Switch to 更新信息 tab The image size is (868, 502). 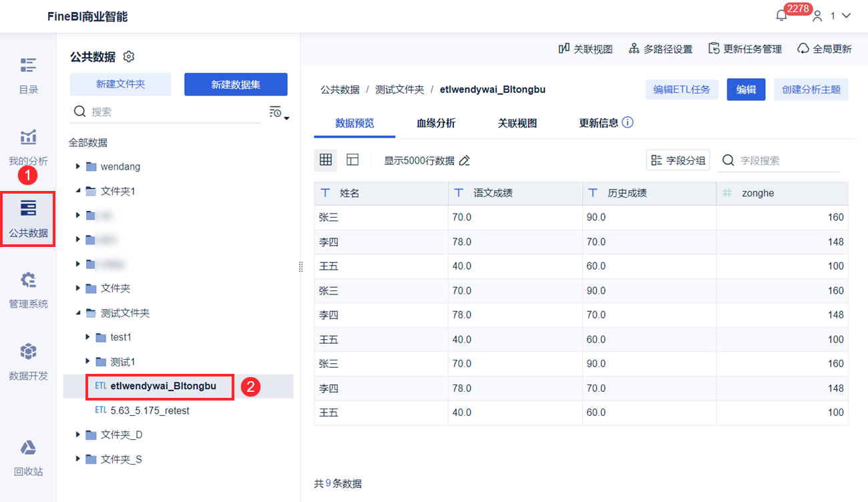[x=598, y=123]
